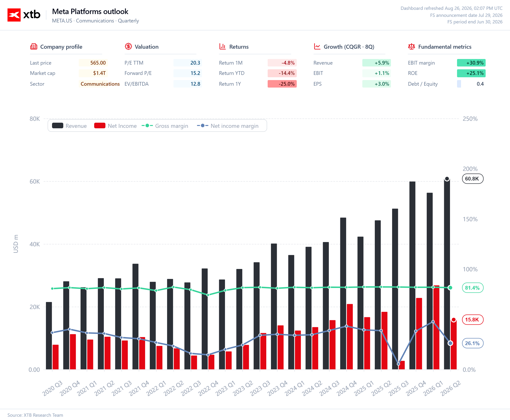Viewport: 510px width, 420px height.
Task: Click the 2025 Q3 x-axis label
Action: (399, 389)
